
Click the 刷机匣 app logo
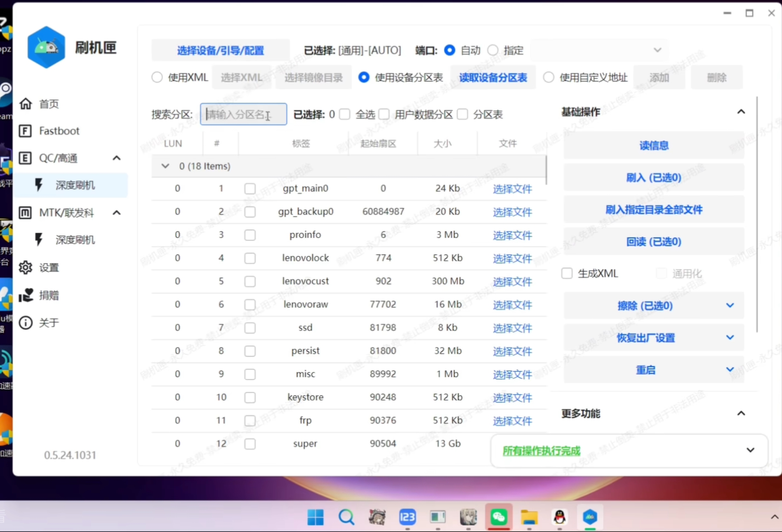click(x=46, y=47)
